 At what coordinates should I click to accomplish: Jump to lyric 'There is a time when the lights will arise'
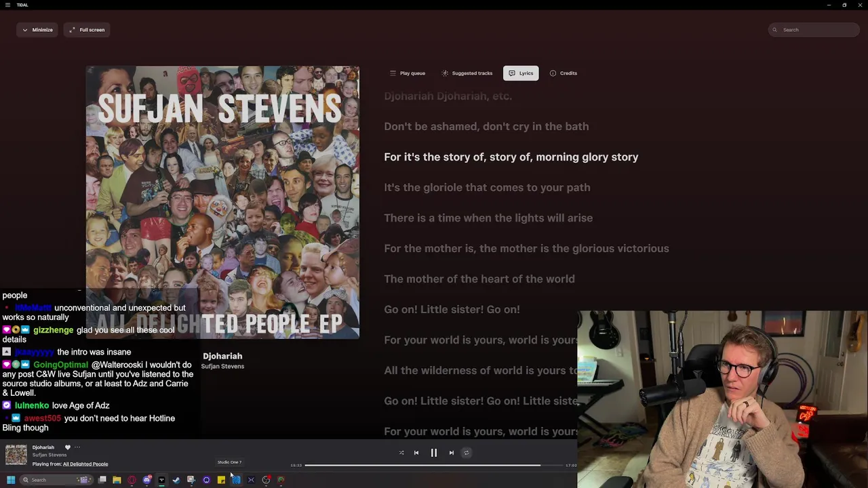[488, 218]
